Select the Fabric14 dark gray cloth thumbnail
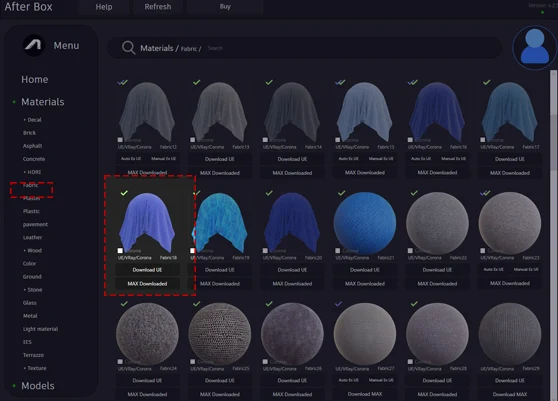The image size is (558, 401). pyautogui.click(x=292, y=112)
